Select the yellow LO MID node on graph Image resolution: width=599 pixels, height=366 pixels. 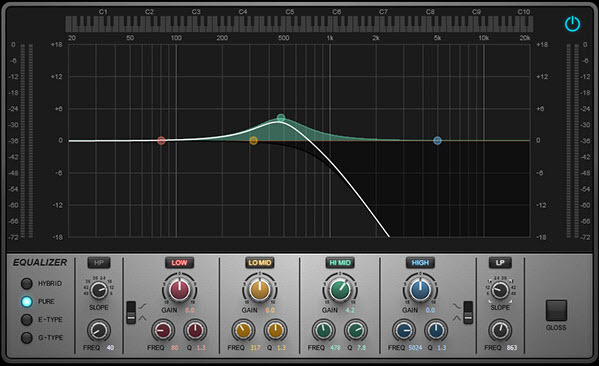pos(253,141)
